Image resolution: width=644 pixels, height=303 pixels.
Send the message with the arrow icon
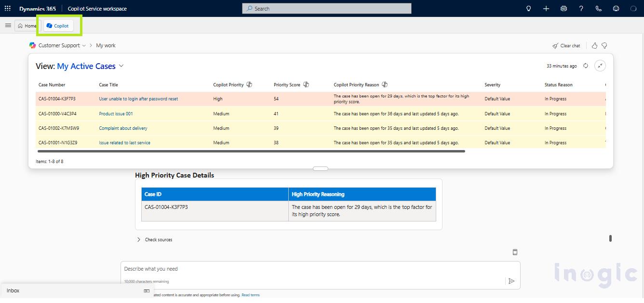pos(511,281)
